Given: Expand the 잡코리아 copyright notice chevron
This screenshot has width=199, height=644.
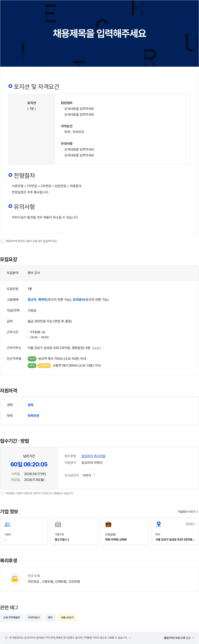Looking at the screenshot, I should coord(130,638).
